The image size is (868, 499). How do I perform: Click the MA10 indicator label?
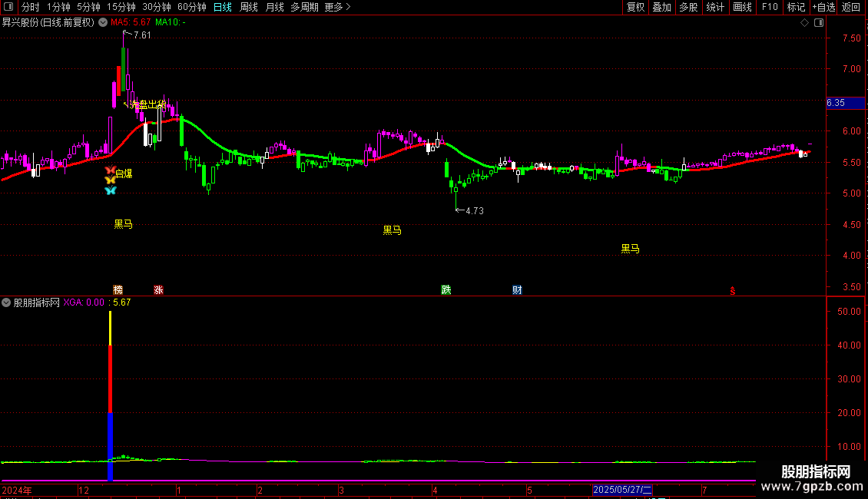click(x=171, y=23)
